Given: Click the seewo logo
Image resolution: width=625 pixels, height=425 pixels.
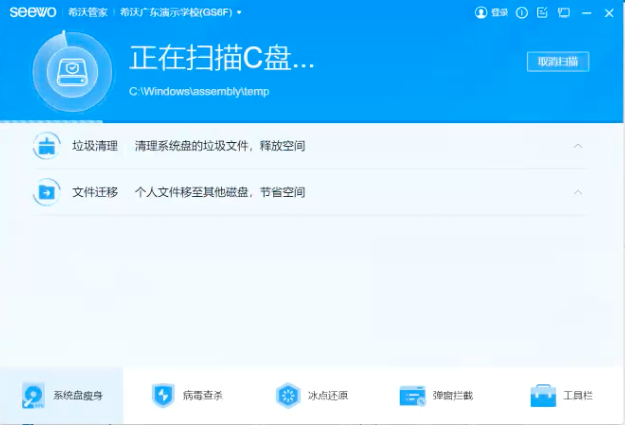Looking at the screenshot, I should tap(31, 13).
